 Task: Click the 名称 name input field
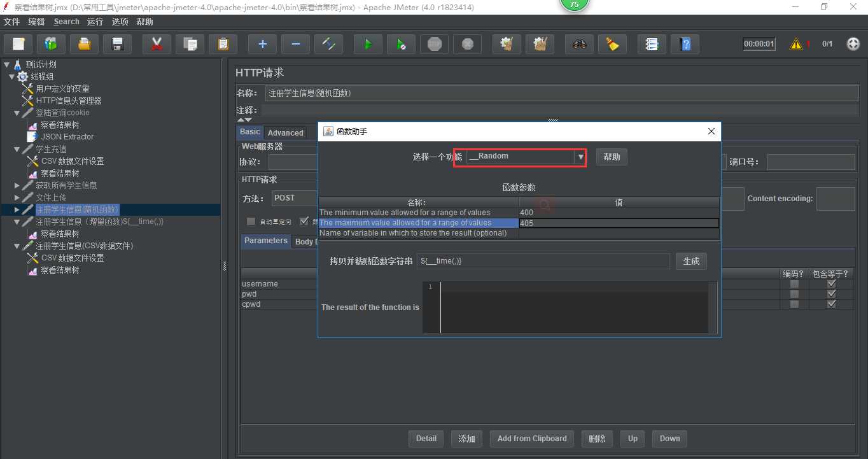pyautogui.click(x=562, y=93)
